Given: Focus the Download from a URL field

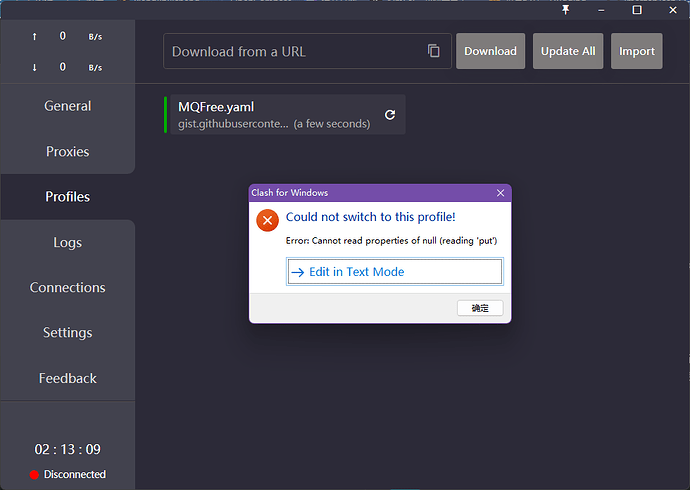Looking at the screenshot, I should coord(307,51).
